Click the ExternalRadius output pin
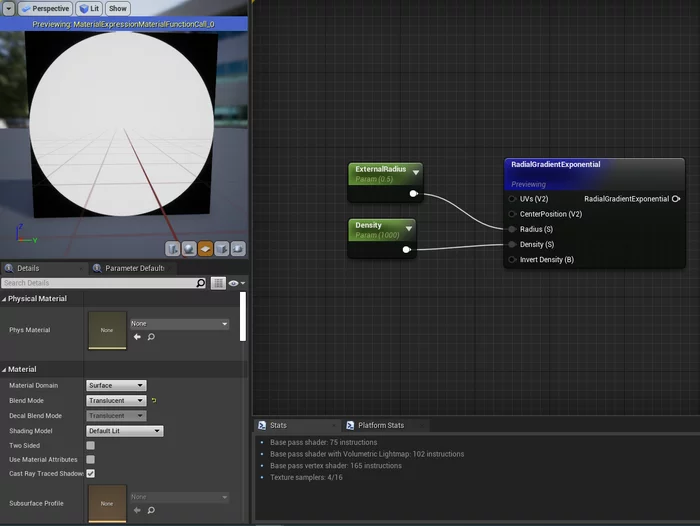This screenshot has height=526, width=700. 413,193
